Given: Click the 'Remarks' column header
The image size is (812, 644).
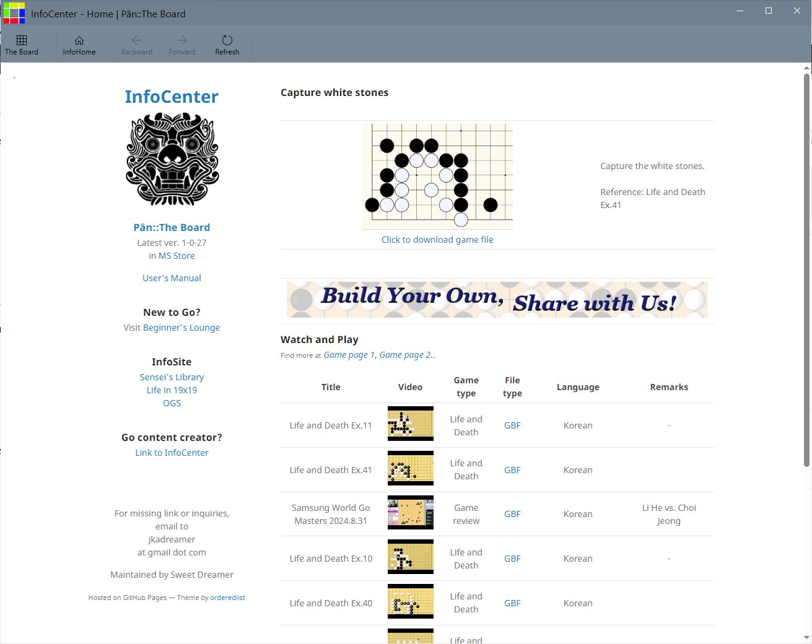Looking at the screenshot, I should tap(669, 387).
